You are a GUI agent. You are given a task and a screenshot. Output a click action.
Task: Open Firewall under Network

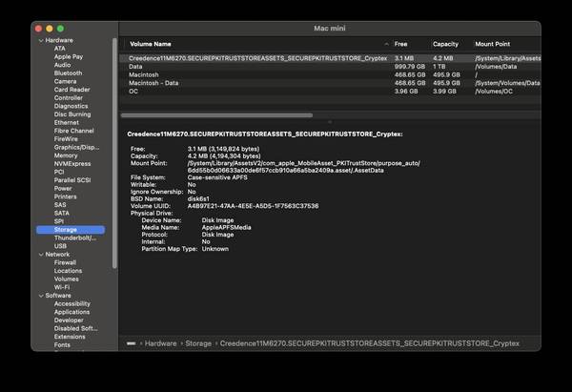point(65,263)
